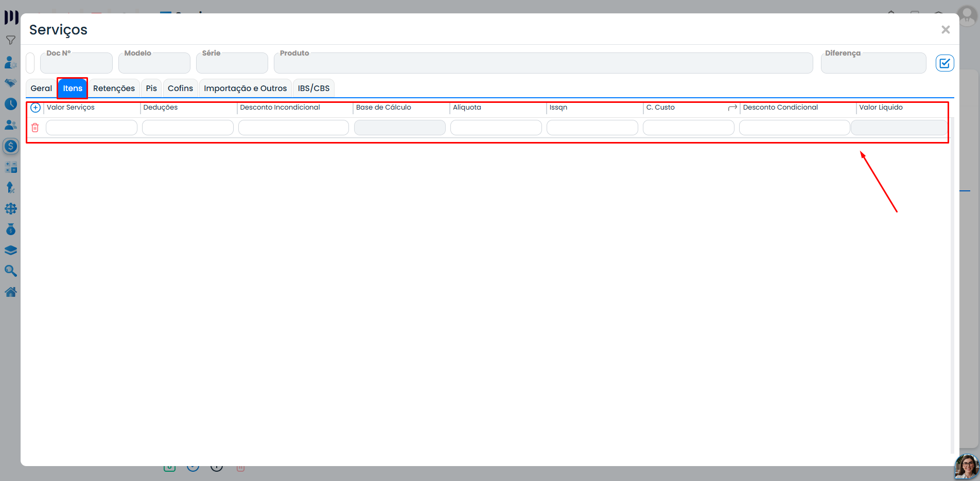The height and width of the screenshot is (481, 980).
Task: Click the C. Custo input field
Action: coord(689,128)
